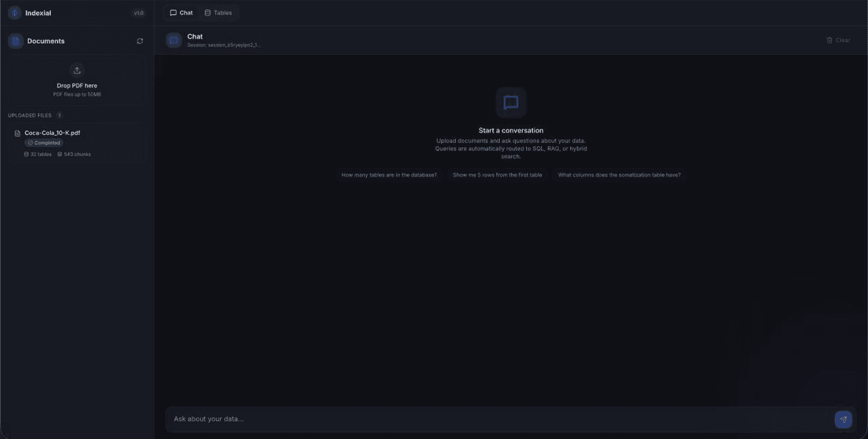Click the 32 tables indicator
This screenshot has height=439, width=868.
[x=38, y=154]
